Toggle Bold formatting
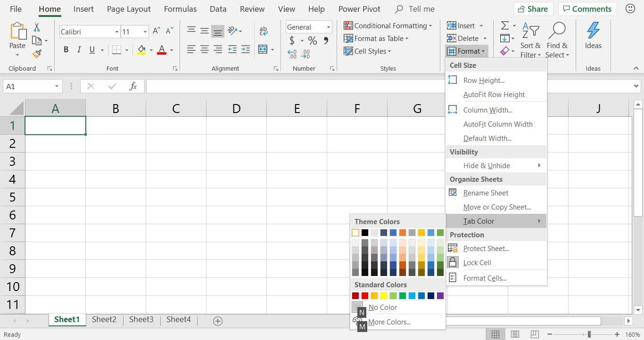Image resolution: width=644 pixels, height=340 pixels. point(66,50)
